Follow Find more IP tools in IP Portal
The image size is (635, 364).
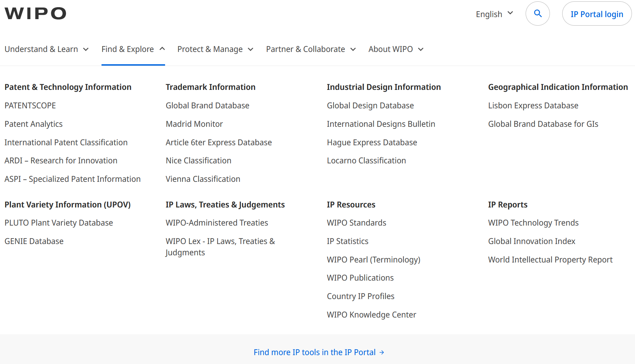(319, 352)
